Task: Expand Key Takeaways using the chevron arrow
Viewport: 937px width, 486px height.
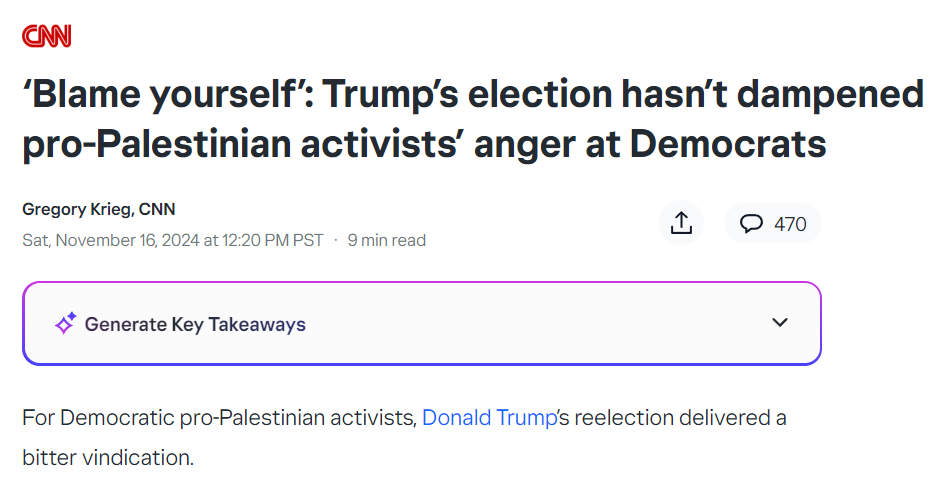Action: pos(780,323)
